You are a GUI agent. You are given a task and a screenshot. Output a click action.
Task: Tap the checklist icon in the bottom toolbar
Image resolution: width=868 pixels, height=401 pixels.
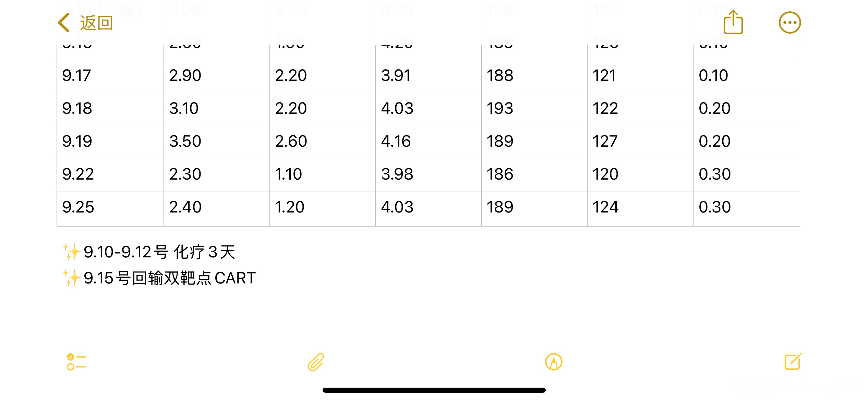coord(76,362)
